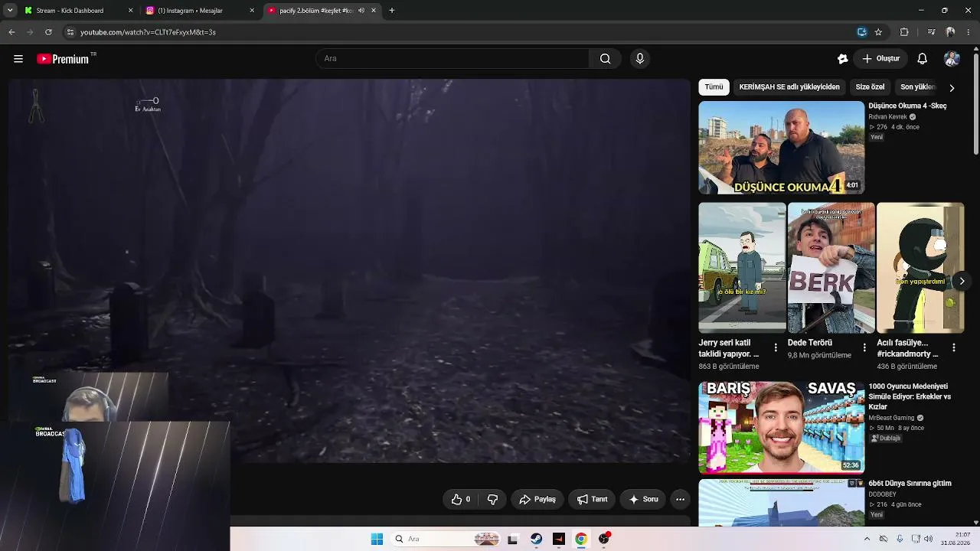This screenshot has height=551, width=980.
Task: Reload the current page
Action: [48, 32]
